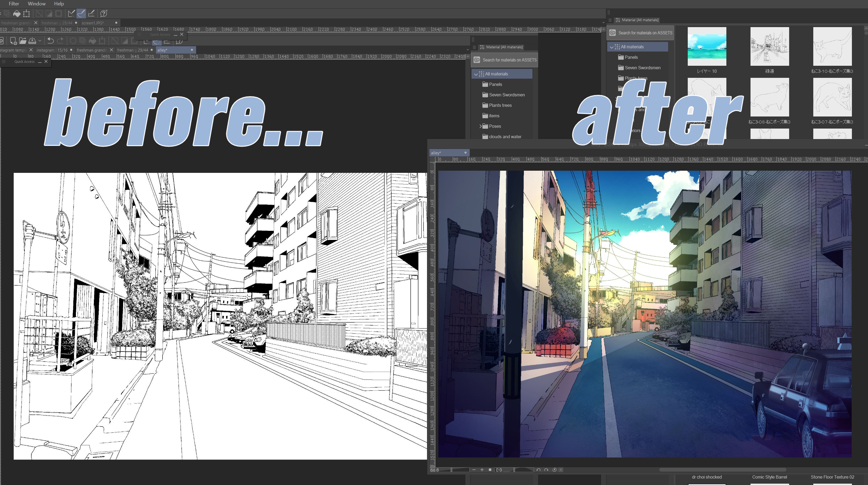Screen dimensions: 868x485
Task: Expand the Plants trees folder
Action: click(x=499, y=105)
